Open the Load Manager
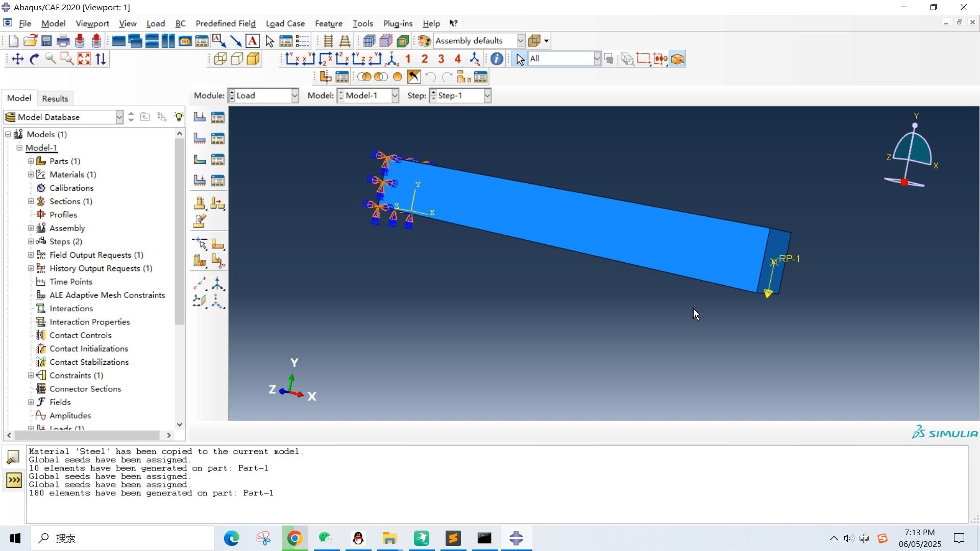 coord(218,117)
